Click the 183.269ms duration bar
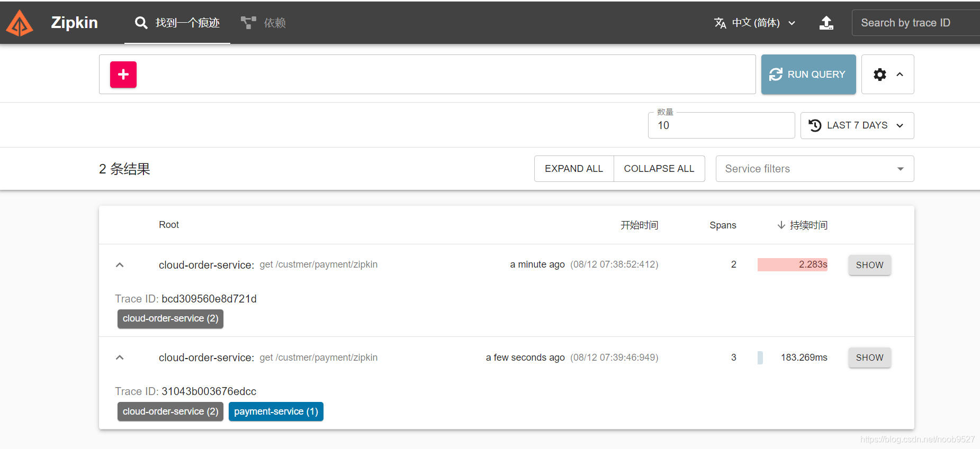The image size is (980, 449). pos(760,358)
